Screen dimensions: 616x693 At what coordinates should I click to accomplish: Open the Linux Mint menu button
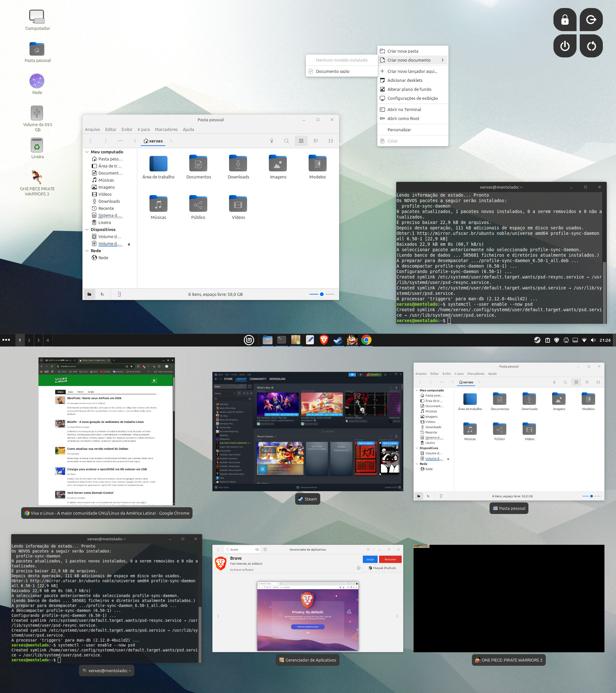pos(249,340)
